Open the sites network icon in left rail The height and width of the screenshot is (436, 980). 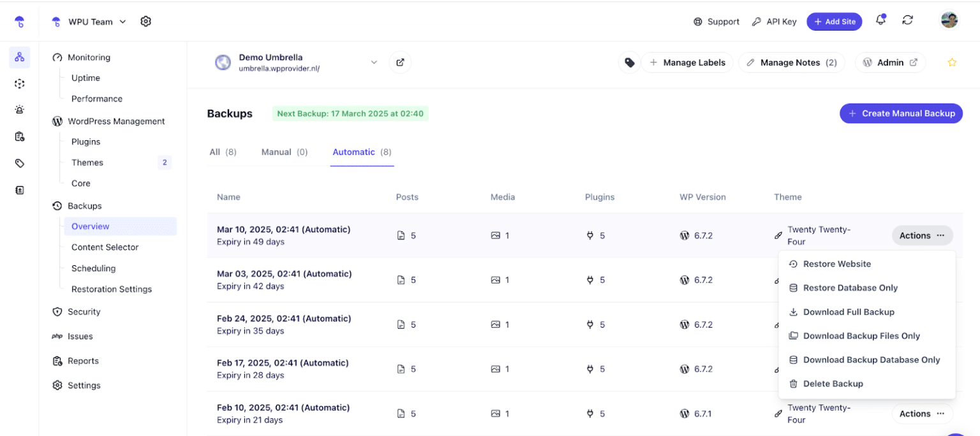20,57
